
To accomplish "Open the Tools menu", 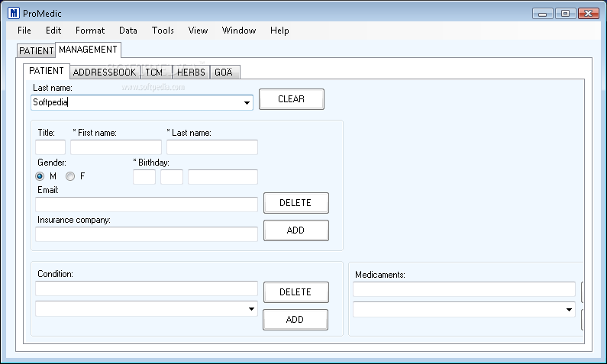I will click(163, 31).
